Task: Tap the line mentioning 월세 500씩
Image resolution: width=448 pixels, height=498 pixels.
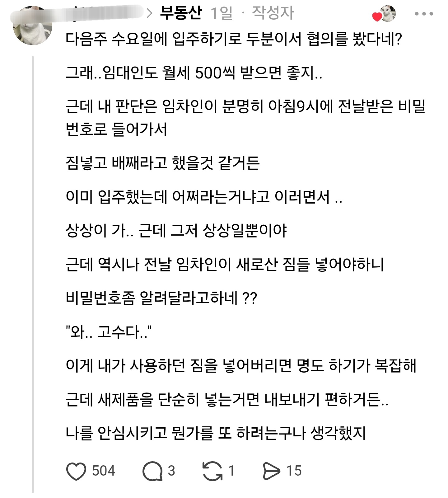Action: [x=194, y=73]
